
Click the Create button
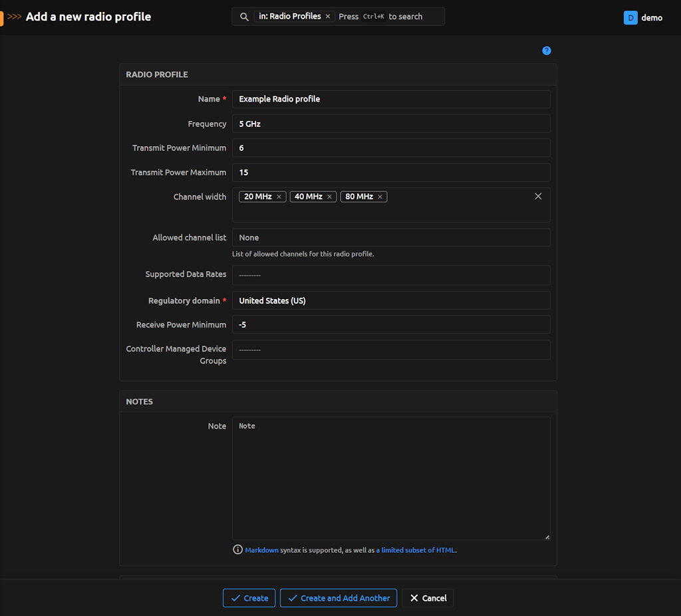(249, 598)
